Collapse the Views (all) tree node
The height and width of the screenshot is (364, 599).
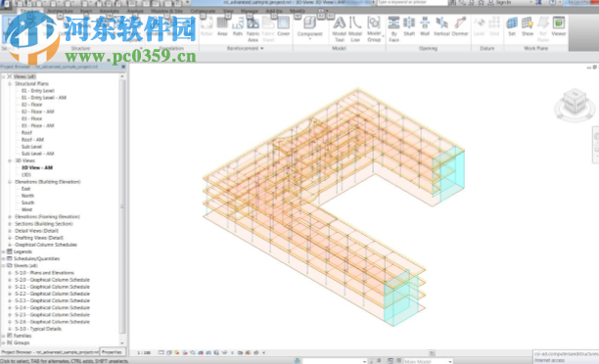[4, 76]
